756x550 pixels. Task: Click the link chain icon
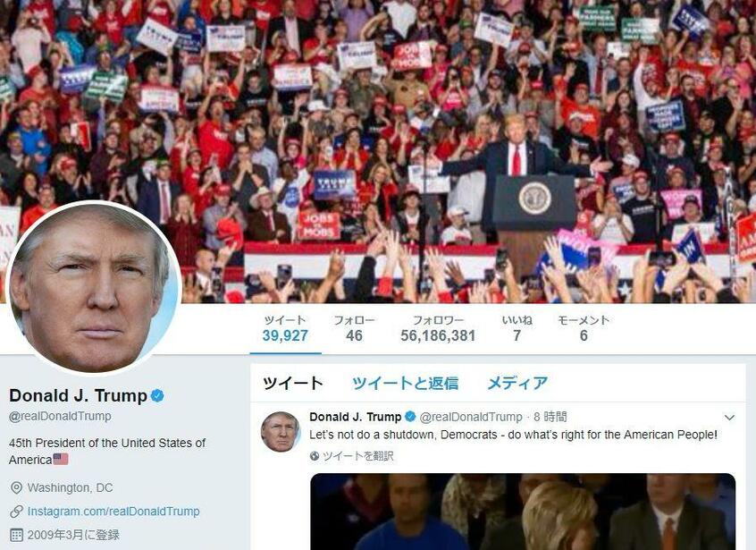16,512
